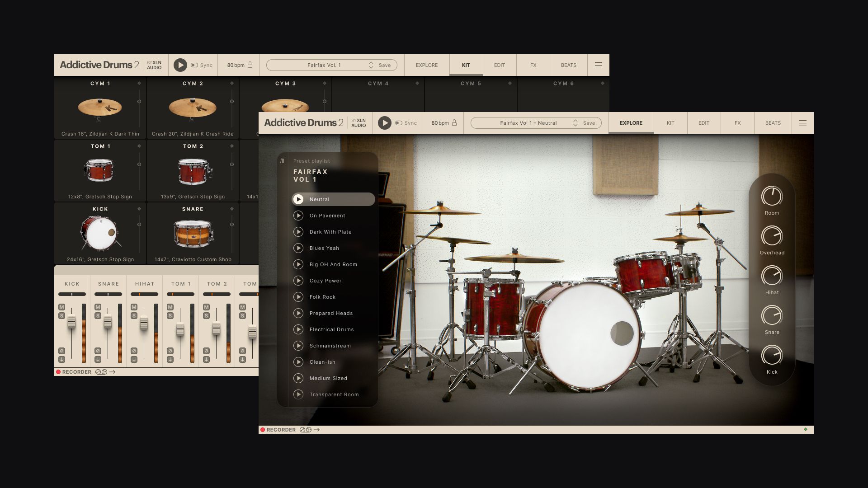Select the Prepared Heads preset
868x488 pixels.
pyautogui.click(x=333, y=313)
